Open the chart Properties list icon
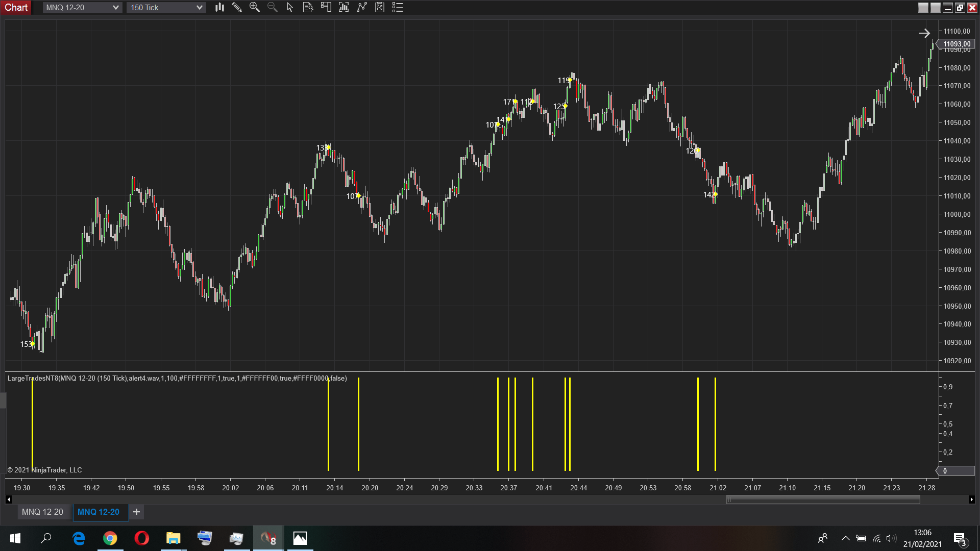Screen dimensions: 980x551 tap(397, 7)
